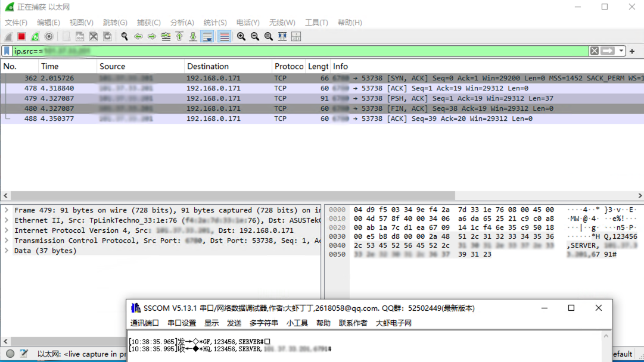The height and width of the screenshot is (362, 644).
Task: Open recent display filter dropdown
Action: pyautogui.click(x=621, y=51)
